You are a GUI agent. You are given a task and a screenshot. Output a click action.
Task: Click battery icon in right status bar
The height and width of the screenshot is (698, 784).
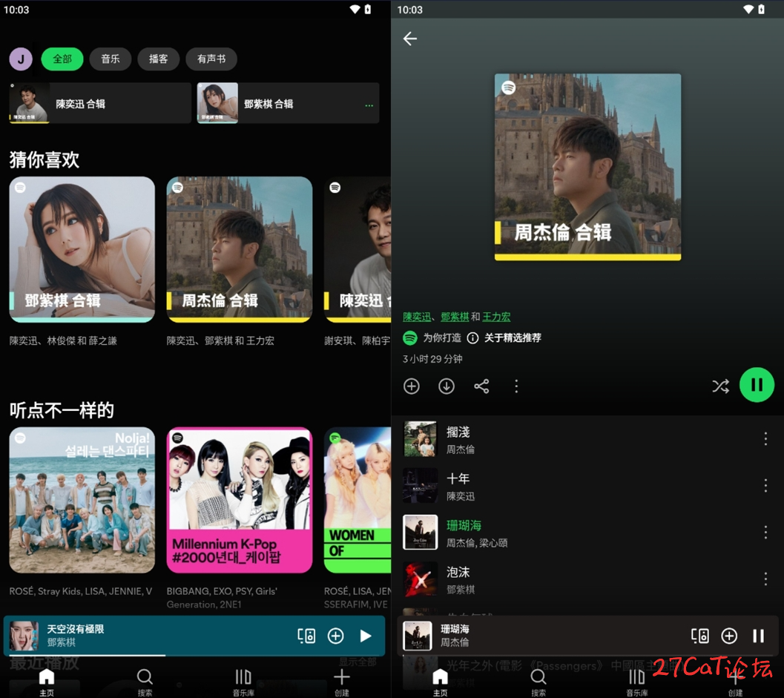(x=761, y=10)
